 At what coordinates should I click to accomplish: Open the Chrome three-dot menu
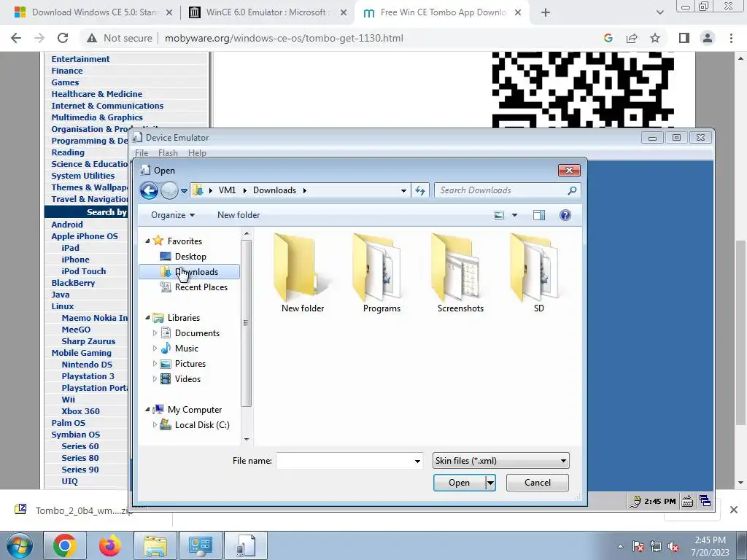(x=731, y=38)
